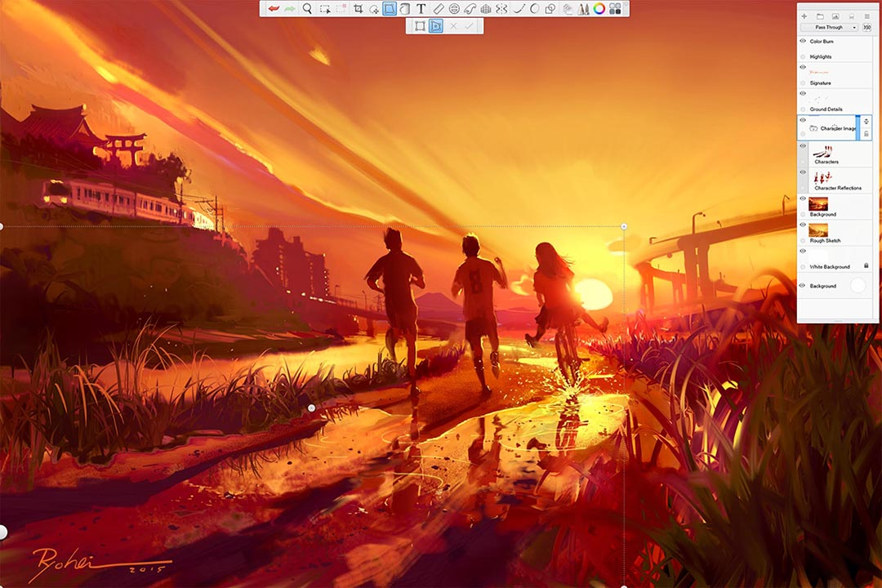Show the Rough Sketch layer

click(x=802, y=225)
